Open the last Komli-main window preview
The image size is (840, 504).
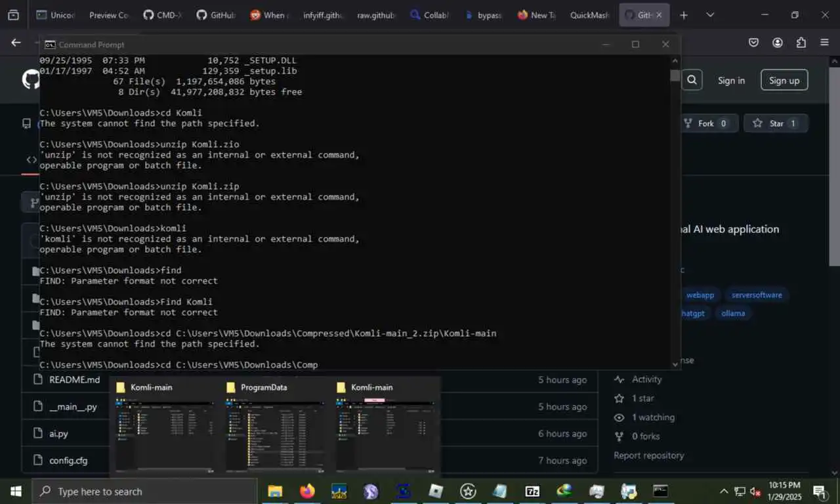pyautogui.click(x=385, y=426)
